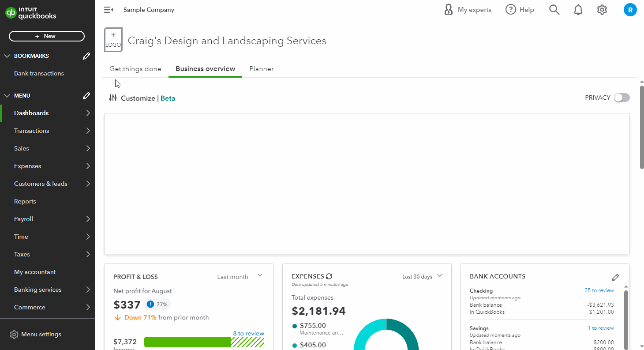Screen dimensions: 644x350
Task: Refresh the Expenses data icon
Action: point(329,276)
